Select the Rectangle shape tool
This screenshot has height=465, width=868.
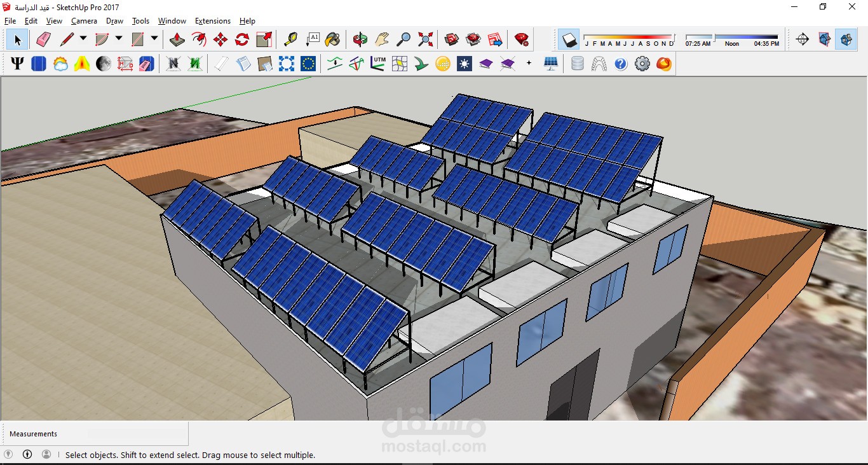137,39
